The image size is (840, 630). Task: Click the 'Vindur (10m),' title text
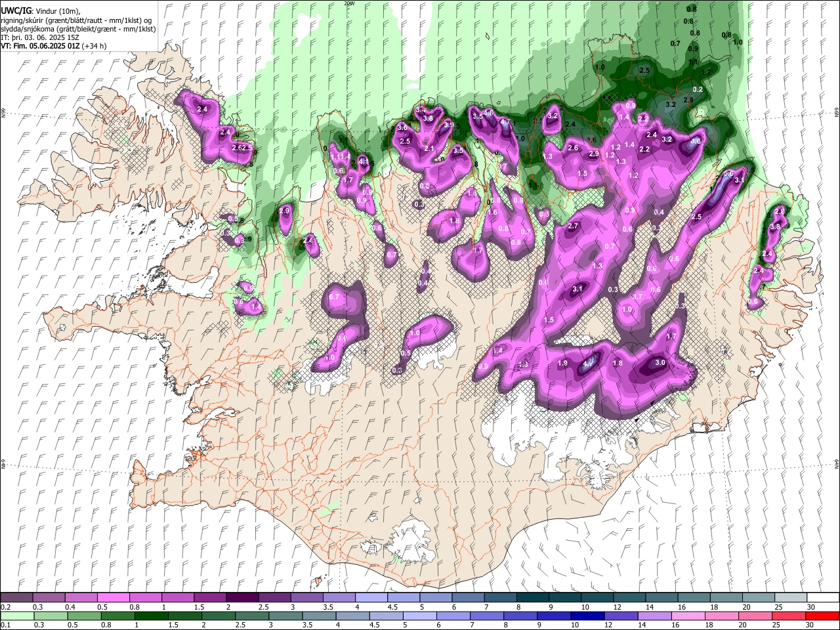click(57, 11)
